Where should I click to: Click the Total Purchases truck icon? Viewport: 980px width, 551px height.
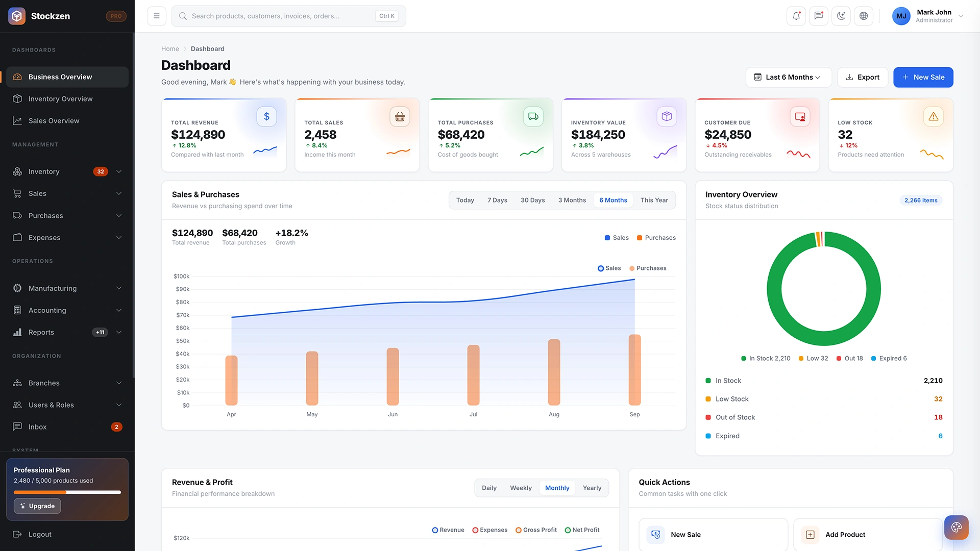[533, 116]
